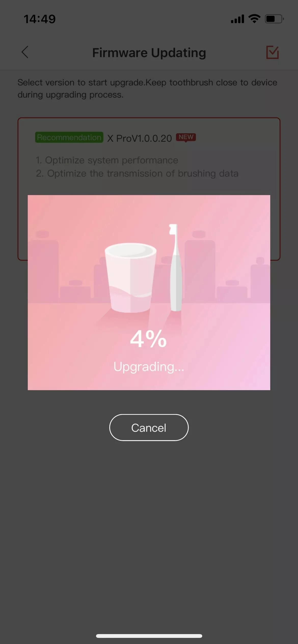The height and width of the screenshot is (644, 298).
Task: Tap the home indicator bar at bottom
Action: point(149,636)
